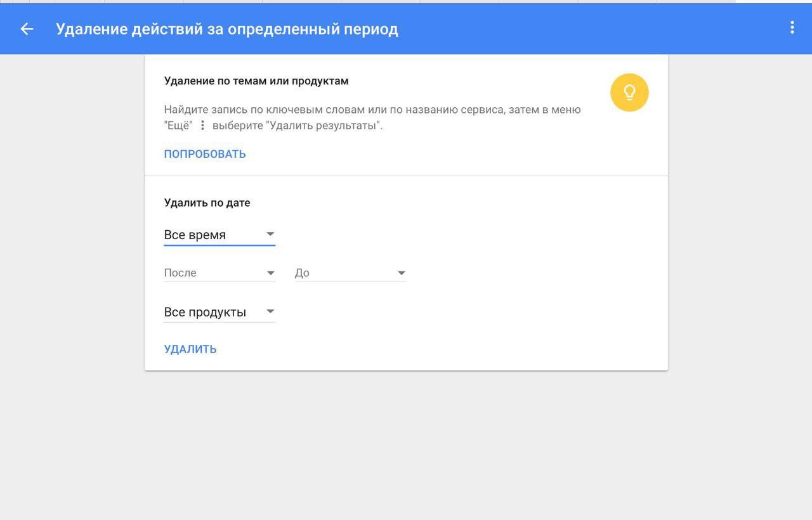This screenshot has height=520, width=812.
Task: Click the arrow beside "Все время"
Action: click(270, 234)
